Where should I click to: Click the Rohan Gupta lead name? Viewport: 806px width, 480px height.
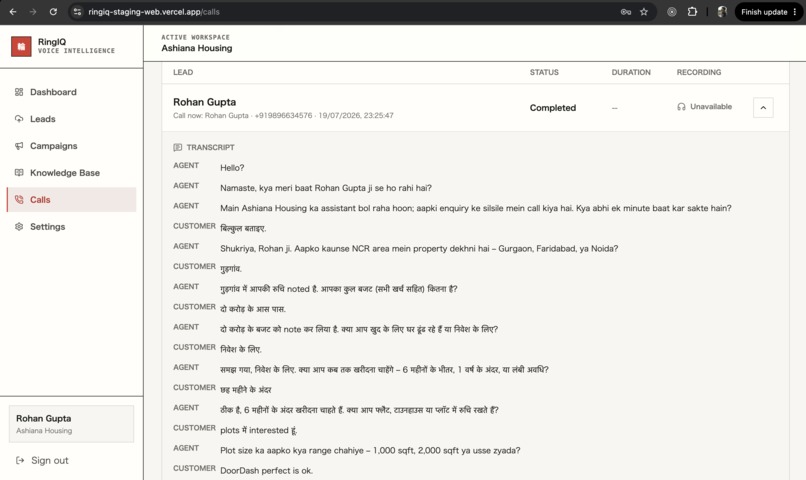[x=205, y=102]
